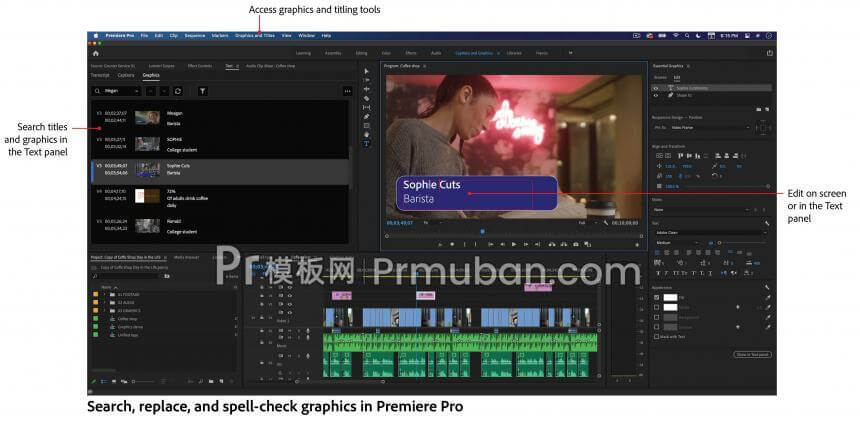Toggle the Shadow checkbox in Appearance
Viewport: 860px width, 432px height.
pyautogui.click(x=657, y=327)
